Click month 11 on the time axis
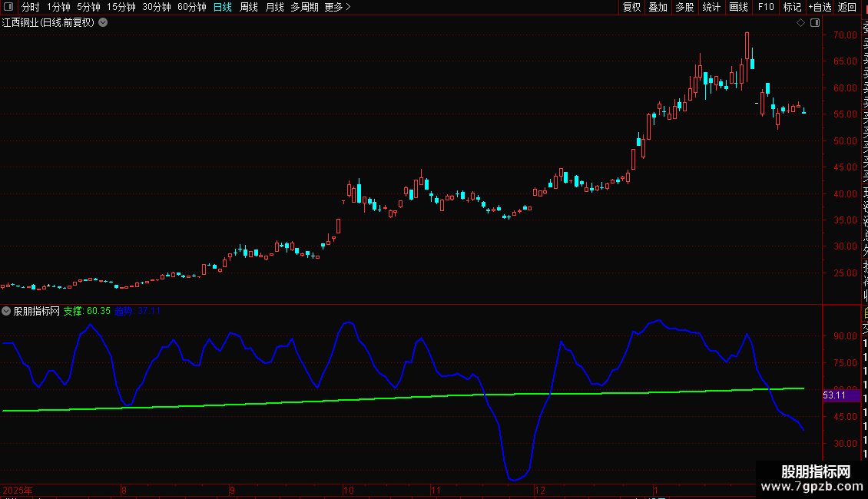Screen dimensions: 868x499 coord(436,490)
